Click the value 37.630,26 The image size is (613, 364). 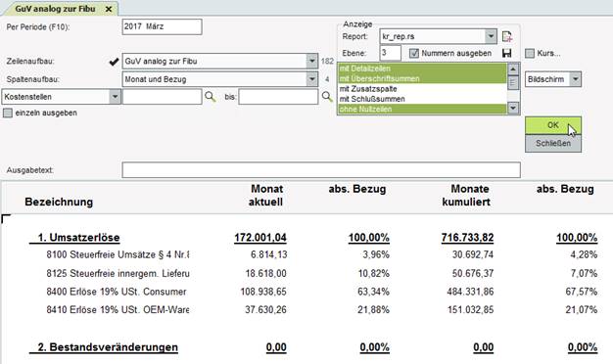(x=265, y=310)
